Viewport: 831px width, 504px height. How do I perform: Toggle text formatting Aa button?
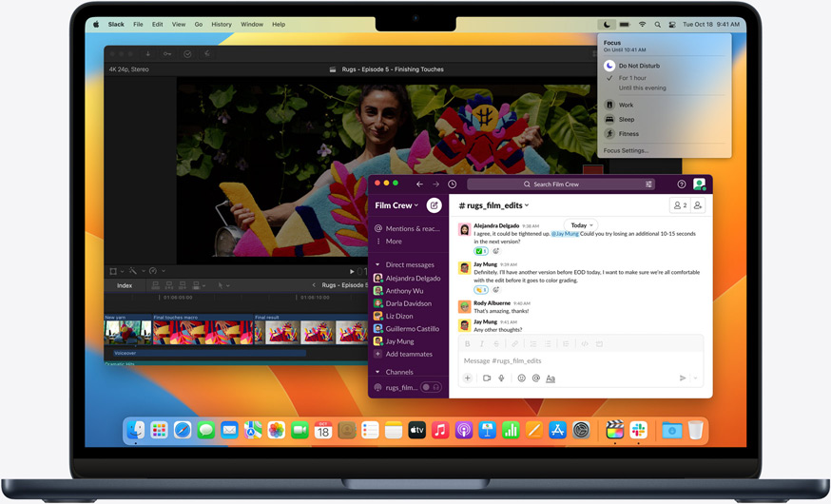[x=551, y=378]
